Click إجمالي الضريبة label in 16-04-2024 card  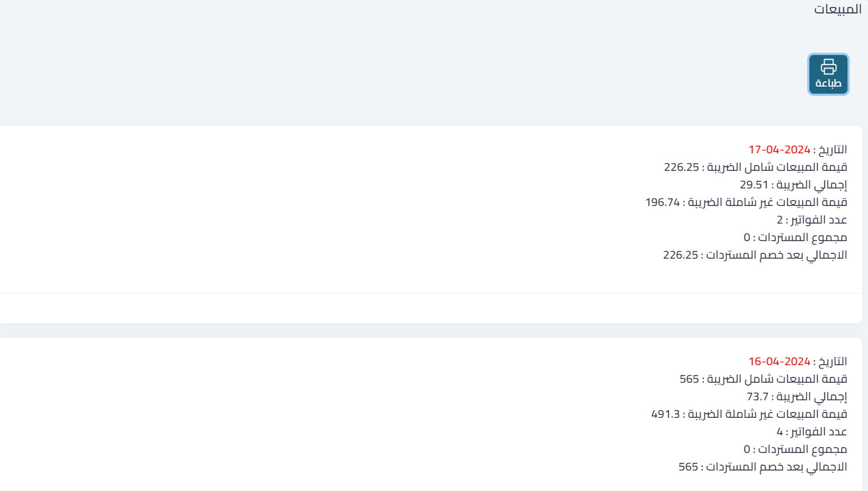(812, 397)
